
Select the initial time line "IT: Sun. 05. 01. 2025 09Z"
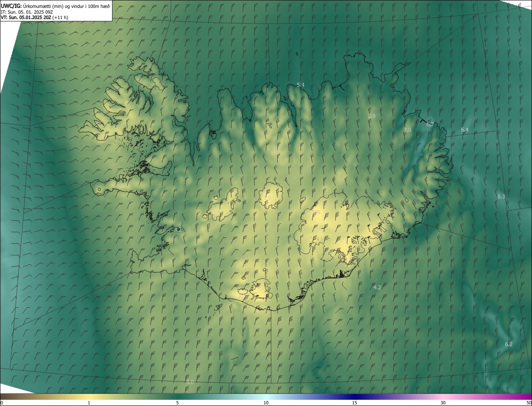click(27, 12)
